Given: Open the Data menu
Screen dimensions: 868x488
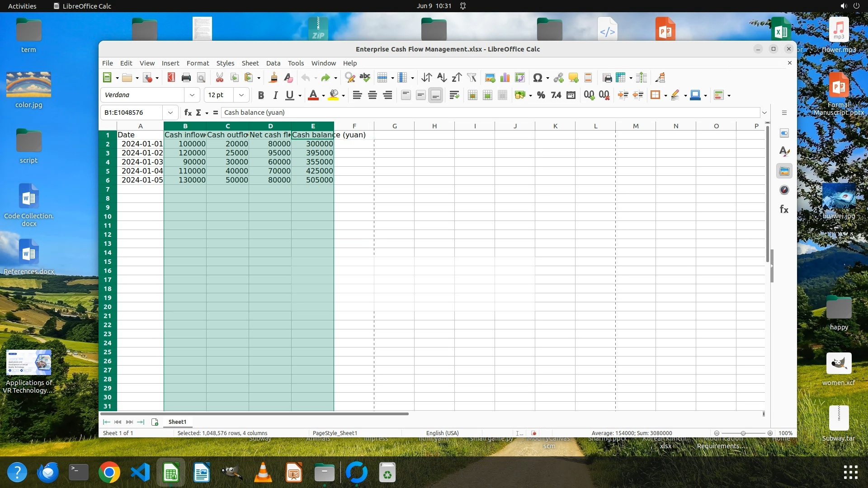Looking at the screenshot, I should click(273, 63).
